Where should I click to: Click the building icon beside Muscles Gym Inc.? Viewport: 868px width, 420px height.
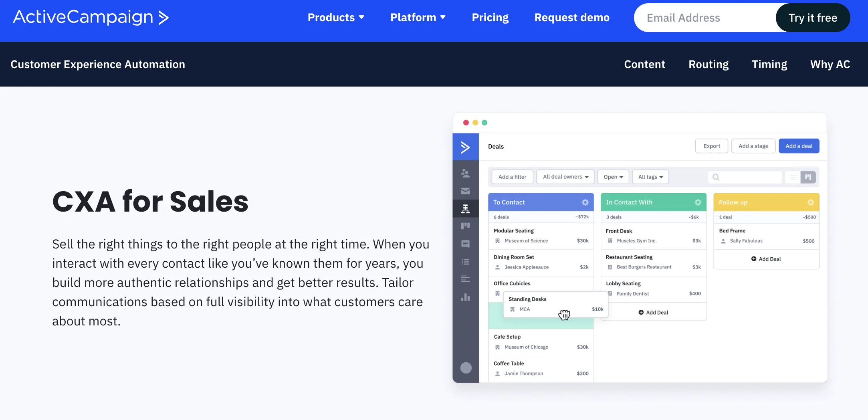(610, 241)
